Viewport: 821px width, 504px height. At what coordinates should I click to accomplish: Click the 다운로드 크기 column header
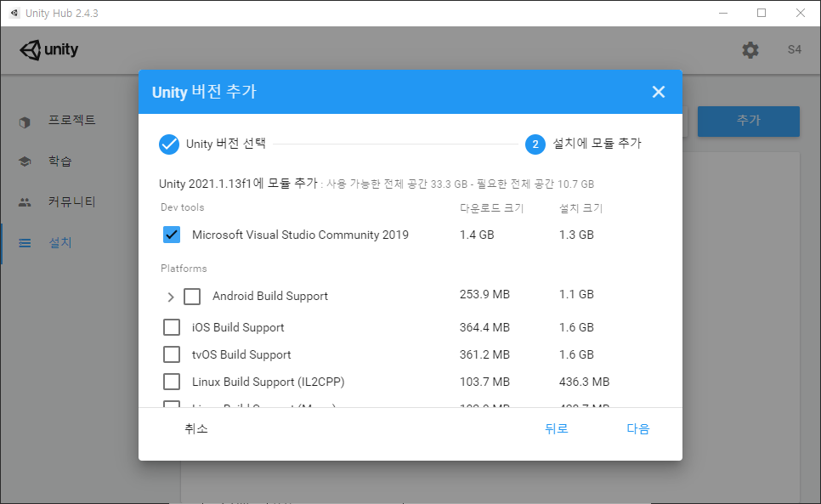491,207
